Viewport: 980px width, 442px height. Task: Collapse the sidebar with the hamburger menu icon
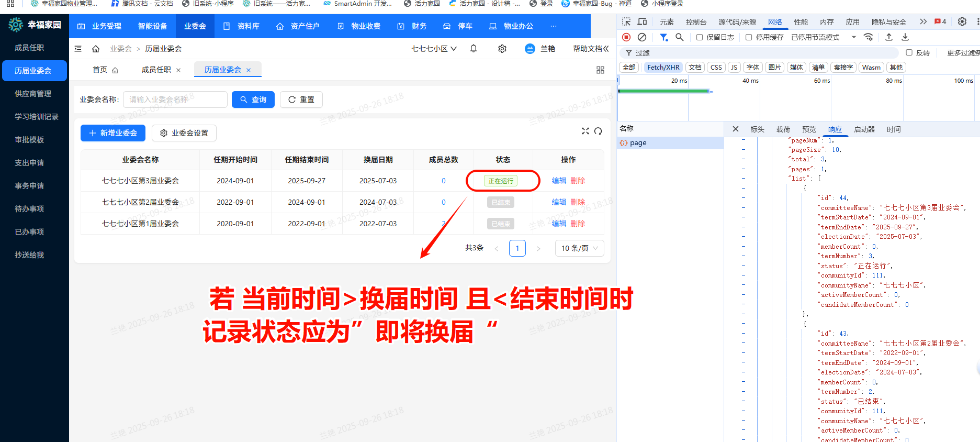78,49
